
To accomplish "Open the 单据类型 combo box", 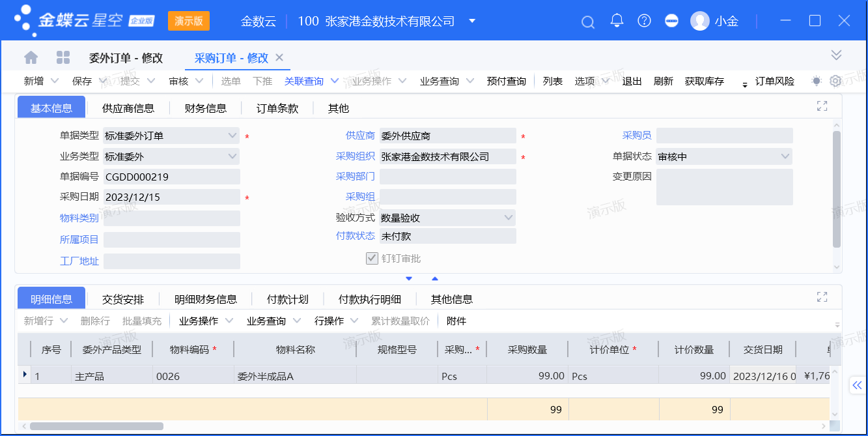I will pyautogui.click(x=172, y=136).
